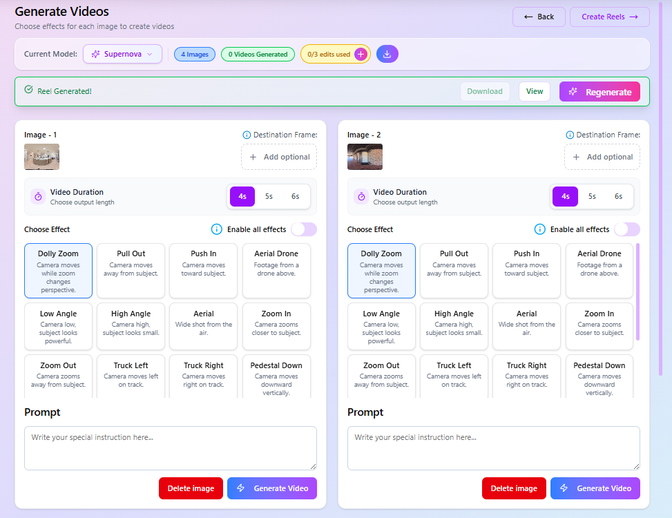The width and height of the screenshot is (672, 518).
Task: Click the Download reel button
Action: 485,91
